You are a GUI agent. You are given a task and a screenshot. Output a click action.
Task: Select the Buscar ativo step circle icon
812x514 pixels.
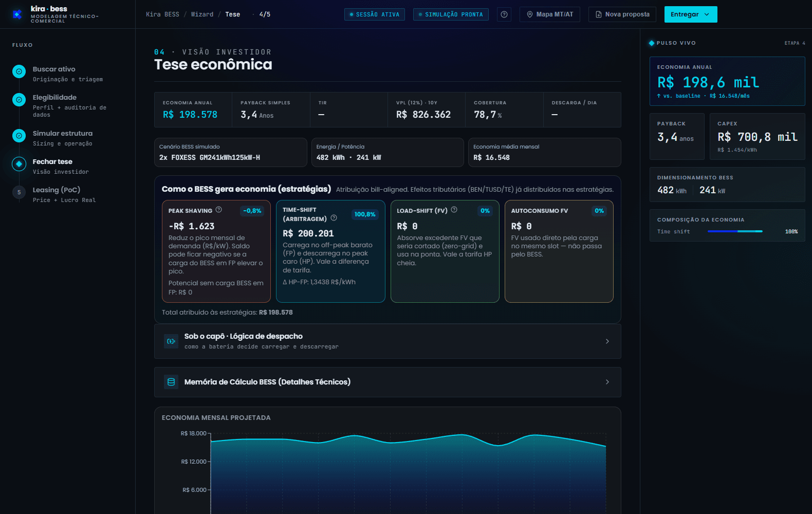click(19, 71)
